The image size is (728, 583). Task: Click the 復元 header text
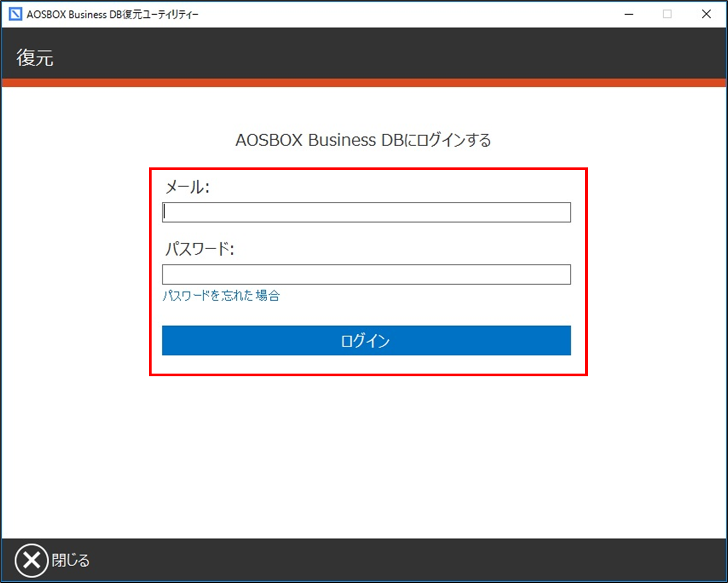coord(35,57)
